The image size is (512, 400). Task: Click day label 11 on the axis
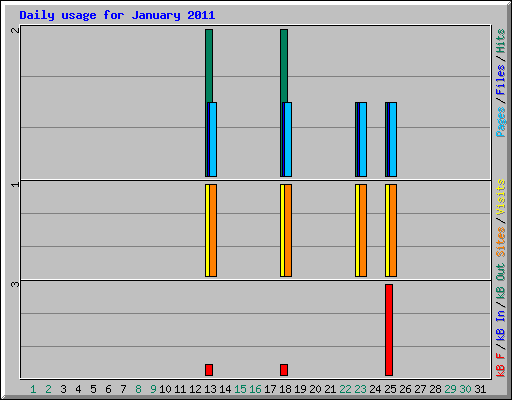coord(180,389)
